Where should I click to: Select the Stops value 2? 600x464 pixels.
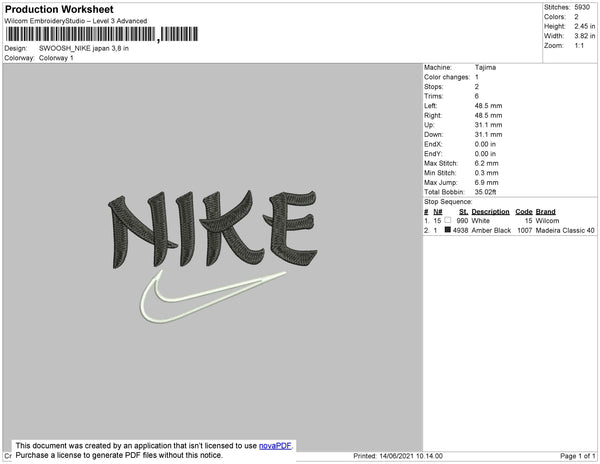(477, 86)
